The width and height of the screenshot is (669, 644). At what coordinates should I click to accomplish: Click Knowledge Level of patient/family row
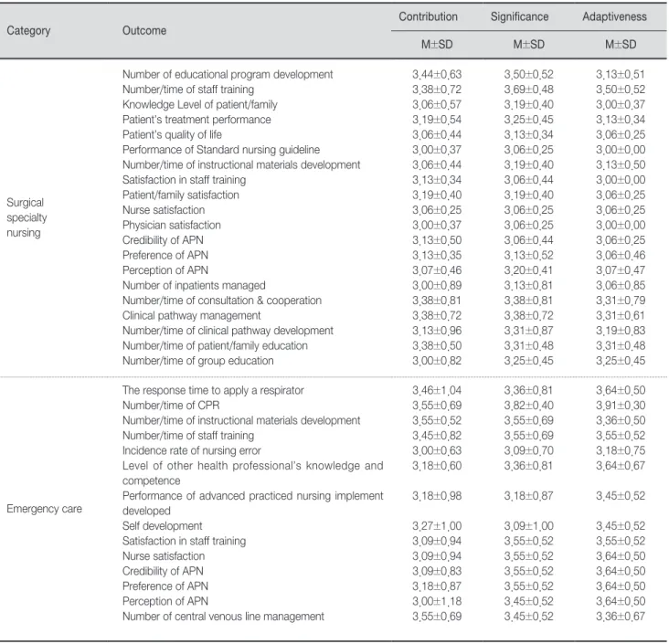coord(199,104)
